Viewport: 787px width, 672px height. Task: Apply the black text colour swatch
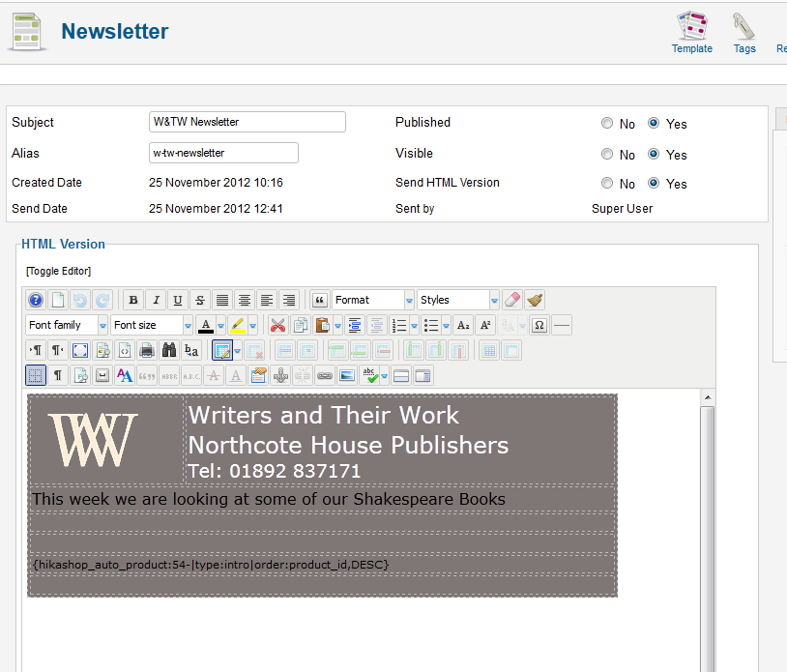click(x=206, y=325)
